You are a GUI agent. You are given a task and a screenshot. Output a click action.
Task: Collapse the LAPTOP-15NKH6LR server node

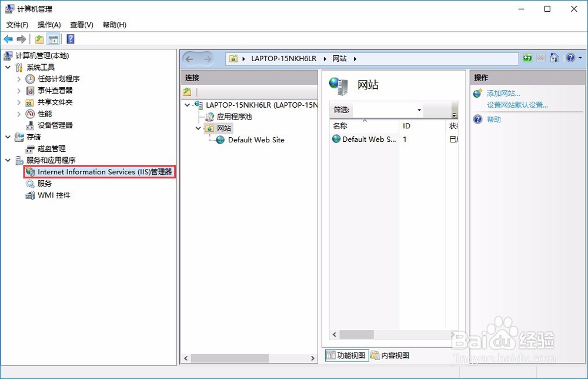pyautogui.click(x=187, y=105)
